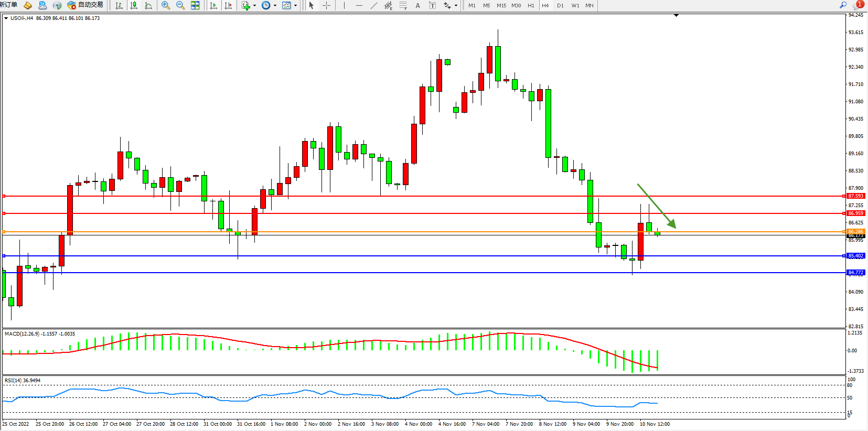This screenshot has height=431, width=868.
Task: Tile chart windows with the grid icon
Action: [195, 5]
